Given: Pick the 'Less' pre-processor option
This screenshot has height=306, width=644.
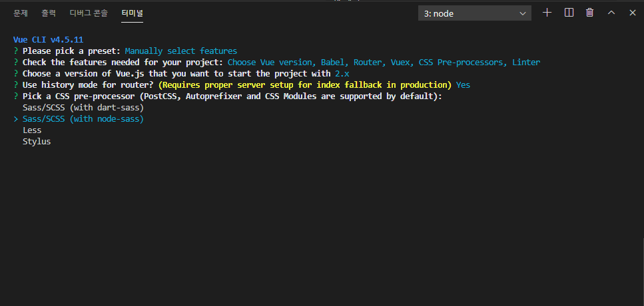Looking at the screenshot, I should pos(32,130).
